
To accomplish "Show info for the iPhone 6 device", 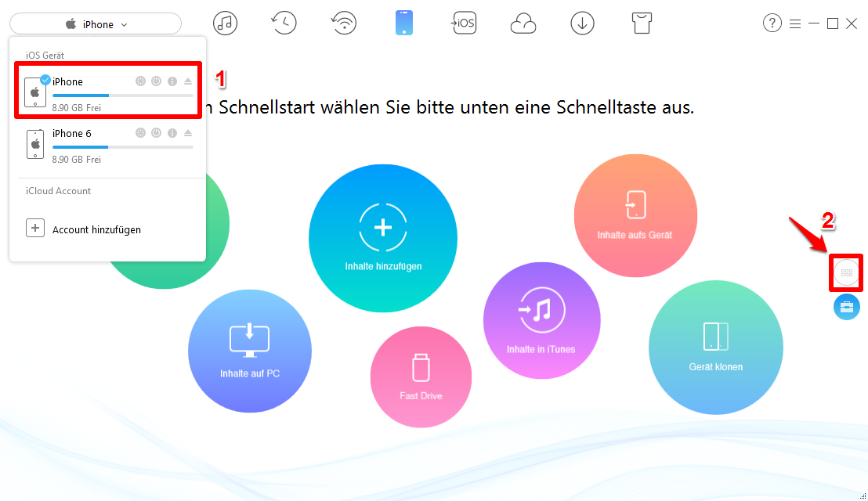I will pos(172,133).
